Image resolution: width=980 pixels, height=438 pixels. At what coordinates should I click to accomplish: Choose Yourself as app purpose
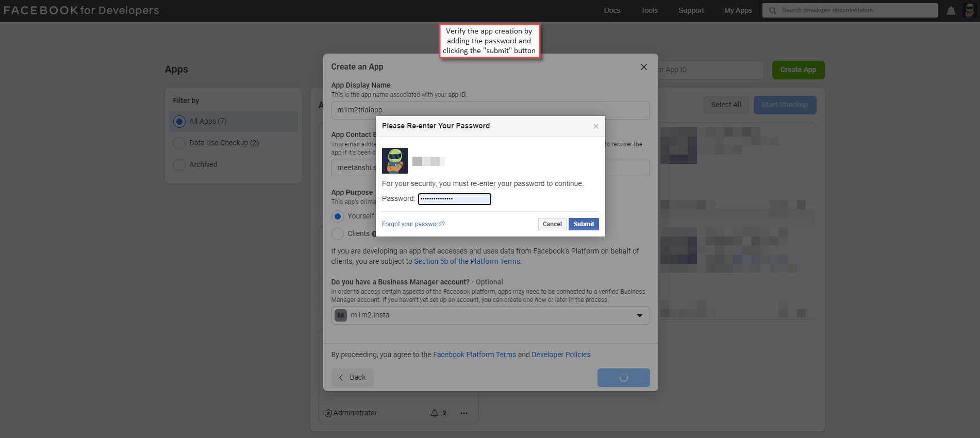(x=338, y=216)
